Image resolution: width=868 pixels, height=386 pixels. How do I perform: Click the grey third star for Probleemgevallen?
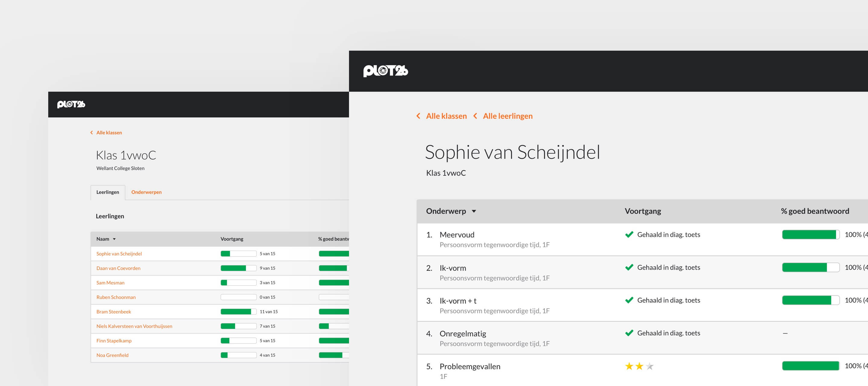tap(650, 366)
